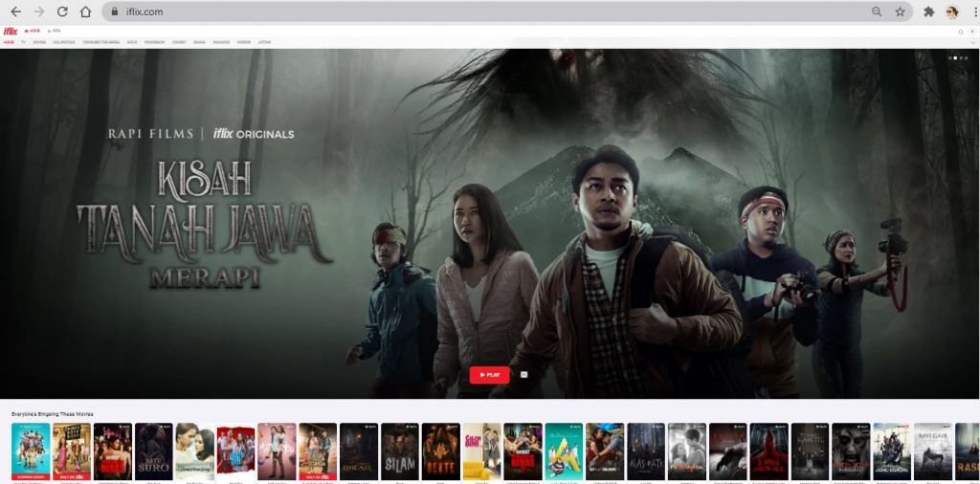This screenshot has height=484, width=980.
Task: Expand the chevron below the search icon
Action: click(972, 42)
